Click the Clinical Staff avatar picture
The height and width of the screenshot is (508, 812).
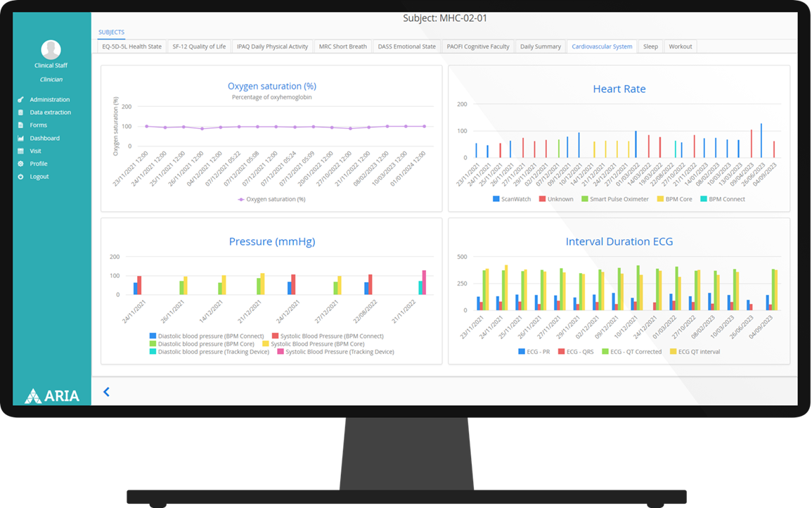pyautogui.click(x=51, y=49)
